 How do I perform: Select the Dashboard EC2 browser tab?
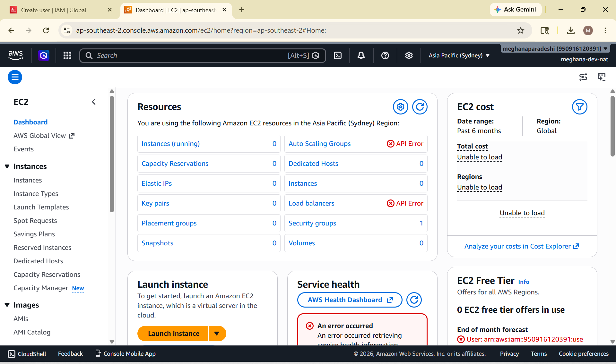coord(176,10)
